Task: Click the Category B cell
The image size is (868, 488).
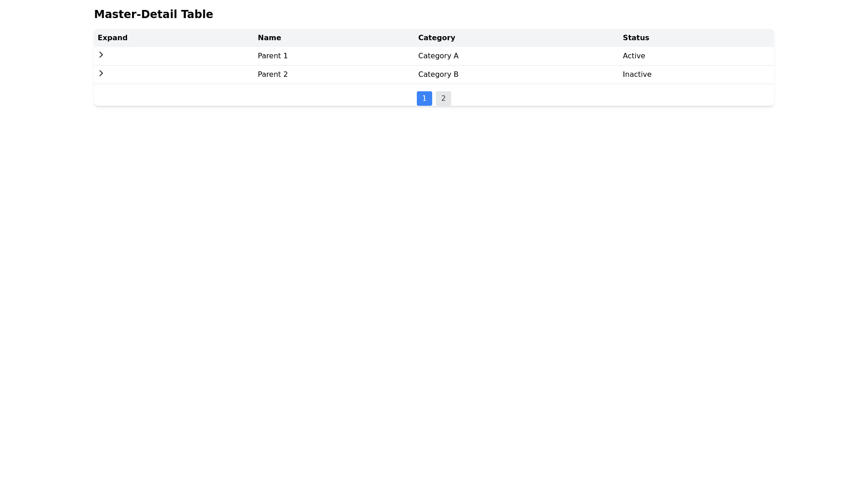Action: (438, 75)
